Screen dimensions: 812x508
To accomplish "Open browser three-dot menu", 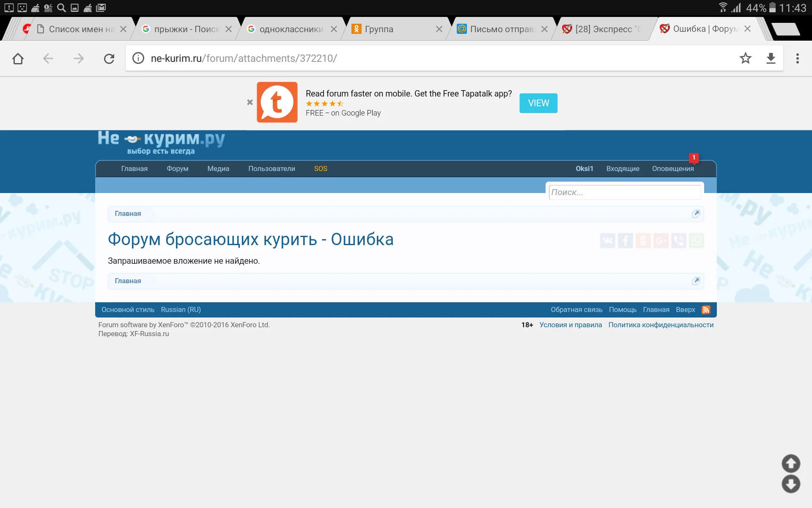I will (x=797, y=58).
